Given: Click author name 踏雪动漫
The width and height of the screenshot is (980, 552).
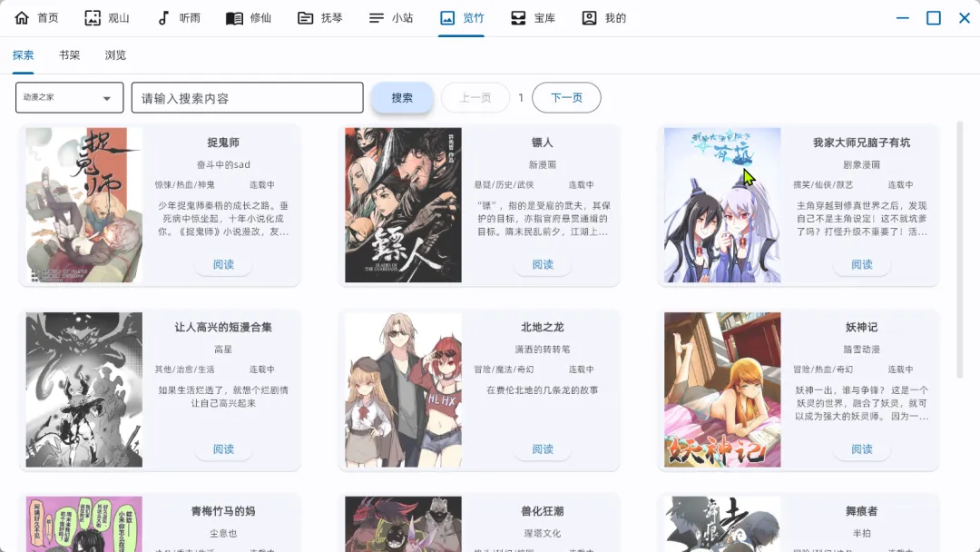Looking at the screenshot, I should coord(862,349).
